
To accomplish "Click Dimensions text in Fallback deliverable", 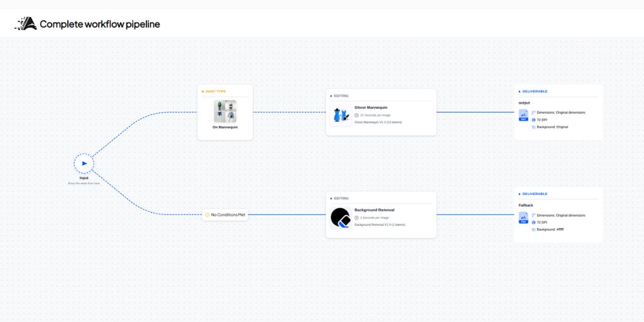I will click(x=561, y=215).
